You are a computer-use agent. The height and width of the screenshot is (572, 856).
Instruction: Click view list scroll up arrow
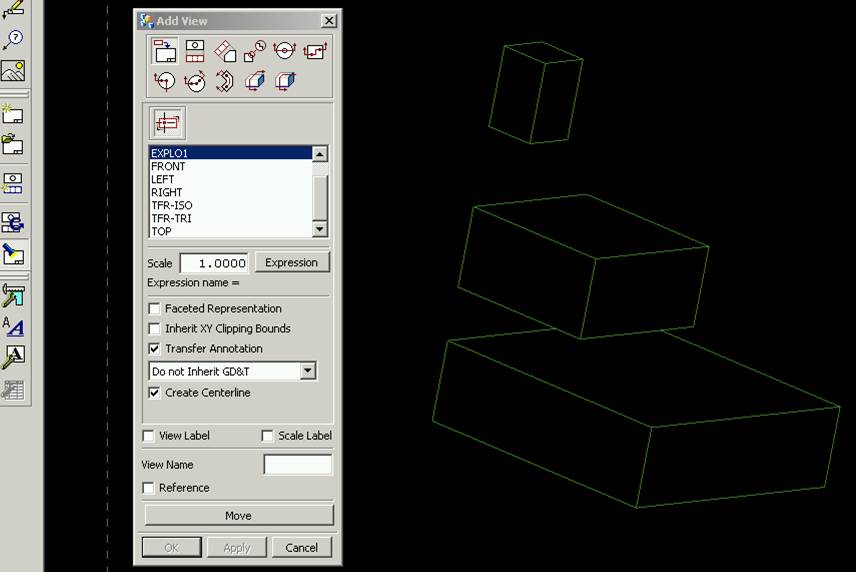[320, 154]
